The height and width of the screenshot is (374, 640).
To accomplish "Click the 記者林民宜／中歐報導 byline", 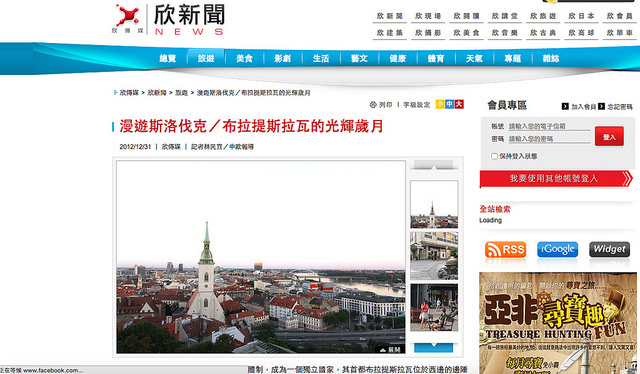I will click(x=222, y=147).
